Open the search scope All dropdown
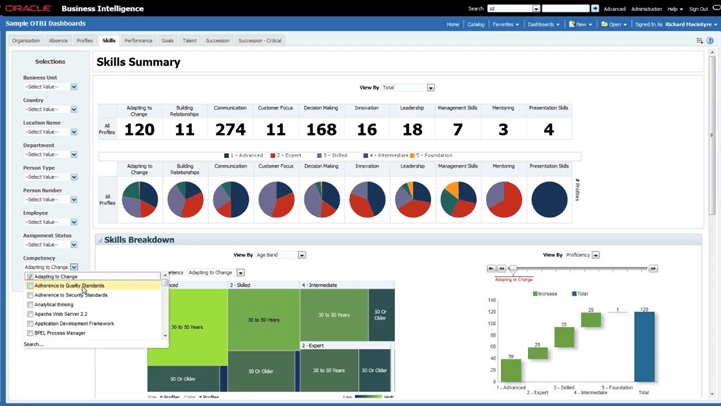 click(536, 9)
